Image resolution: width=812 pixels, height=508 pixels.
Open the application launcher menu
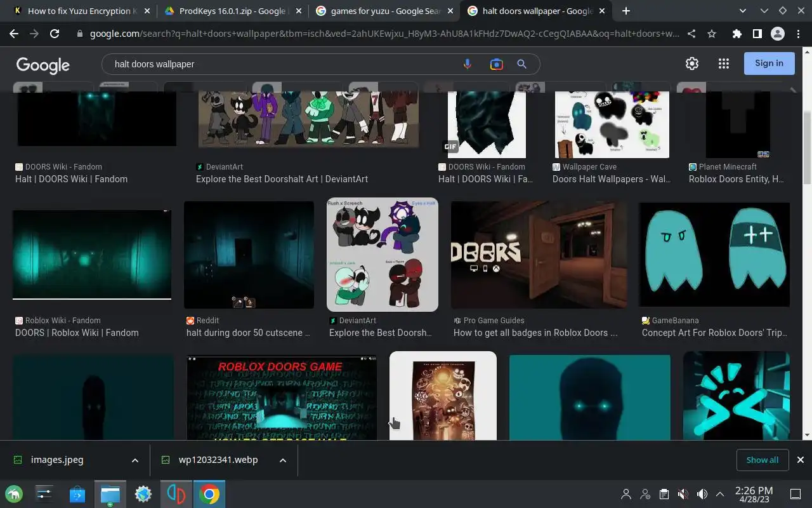(x=14, y=493)
